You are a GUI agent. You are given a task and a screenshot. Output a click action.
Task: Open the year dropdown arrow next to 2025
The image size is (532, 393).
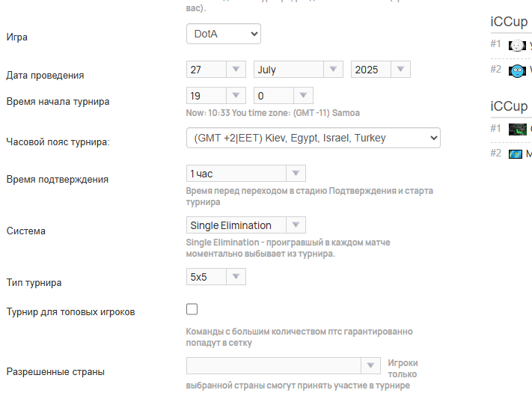click(x=400, y=69)
